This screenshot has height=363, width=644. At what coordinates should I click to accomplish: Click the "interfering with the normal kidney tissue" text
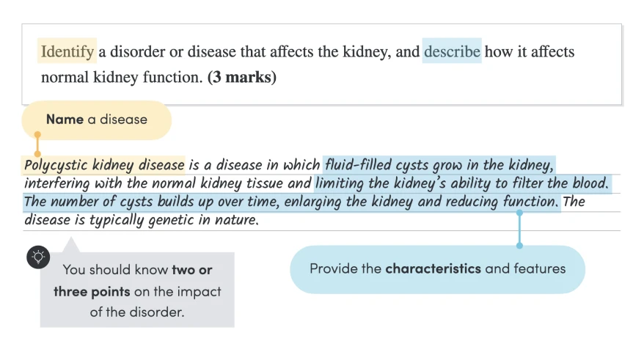coord(167,183)
